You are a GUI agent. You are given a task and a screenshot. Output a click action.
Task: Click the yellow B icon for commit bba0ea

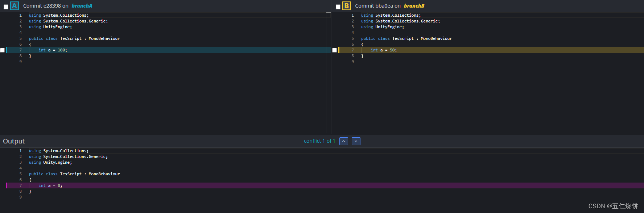click(x=347, y=6)
